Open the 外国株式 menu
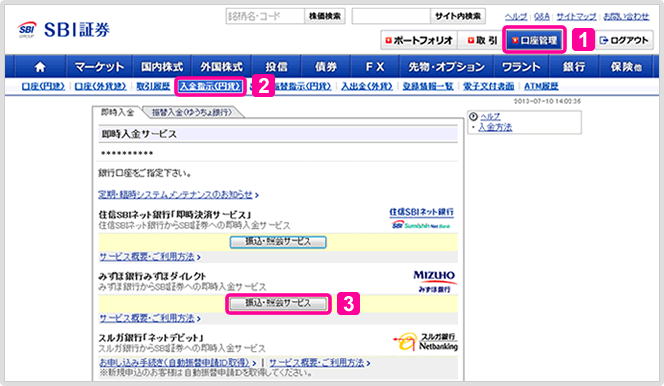The width and height of the screenshot is (664, 386). (x=221, y=66)
